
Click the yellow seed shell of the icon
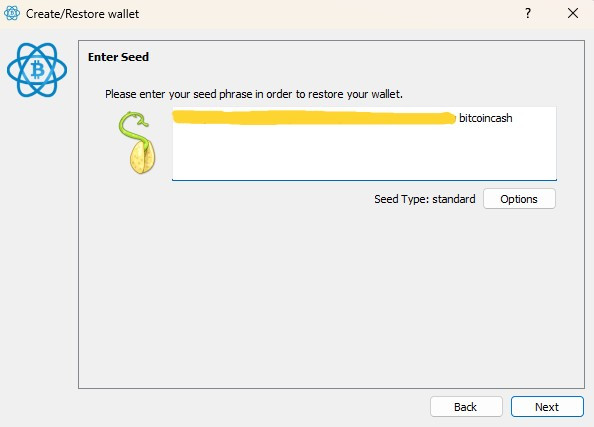[x=142, y=158]
